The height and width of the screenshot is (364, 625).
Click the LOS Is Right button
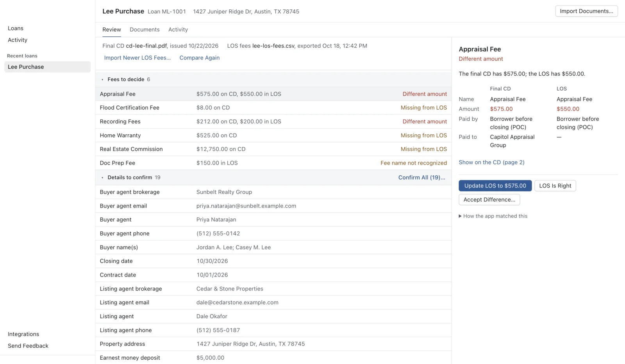pyautogui.click(x=555, y=186)
